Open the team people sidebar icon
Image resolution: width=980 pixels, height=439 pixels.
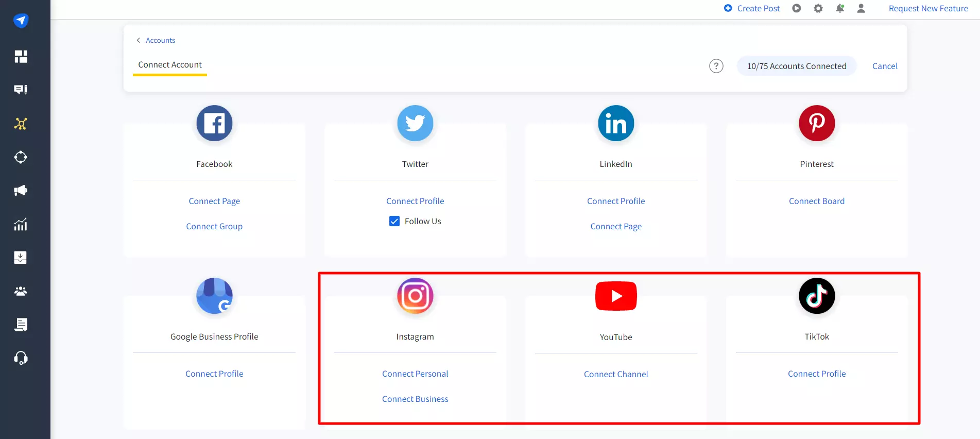(21, 291)
